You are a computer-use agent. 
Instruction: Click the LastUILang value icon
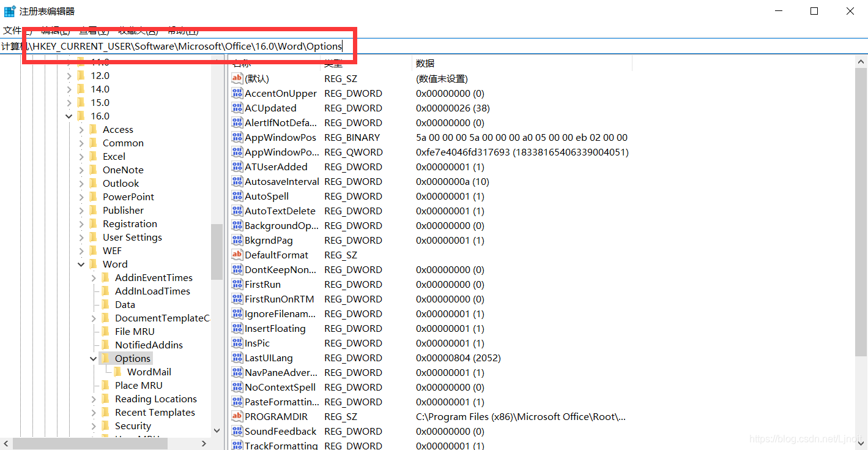pos(237,358)
